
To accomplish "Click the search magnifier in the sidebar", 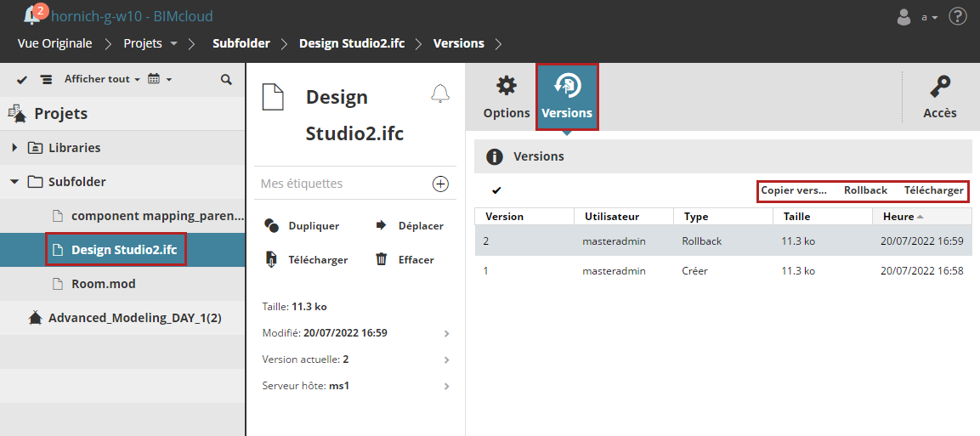I will pyautogui.click(x=226, y=79).
